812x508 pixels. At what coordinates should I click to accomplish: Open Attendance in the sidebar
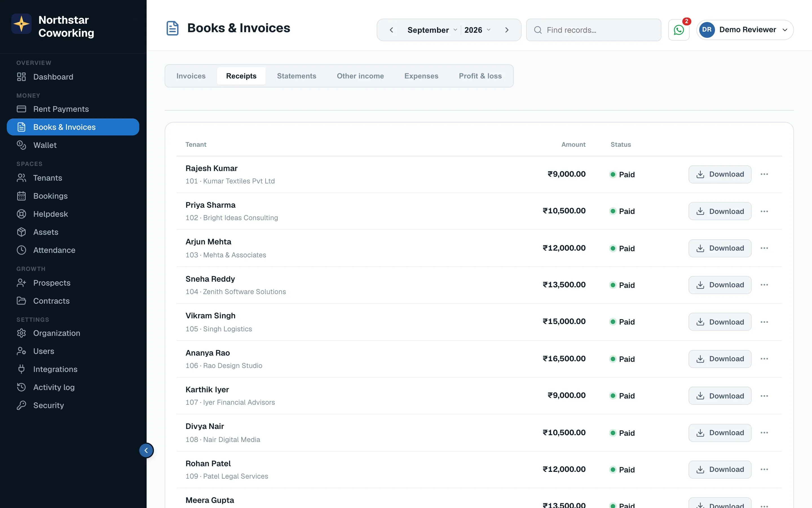73,250
